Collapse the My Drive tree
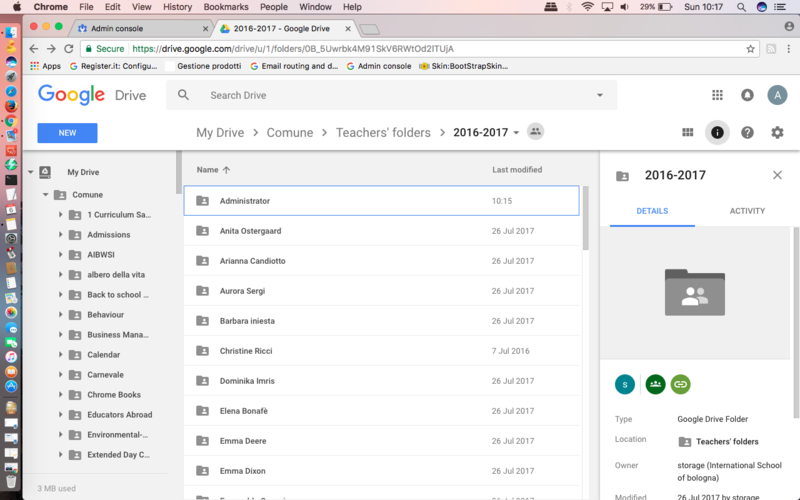The width and height of the screenshot is (800, 500). click(x=31, y=172)
